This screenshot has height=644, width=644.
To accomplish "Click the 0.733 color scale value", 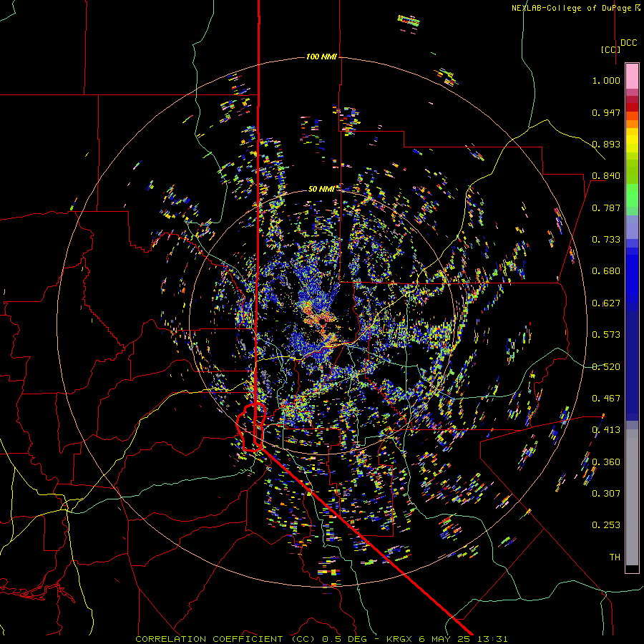I will click(x=606, y=240).
